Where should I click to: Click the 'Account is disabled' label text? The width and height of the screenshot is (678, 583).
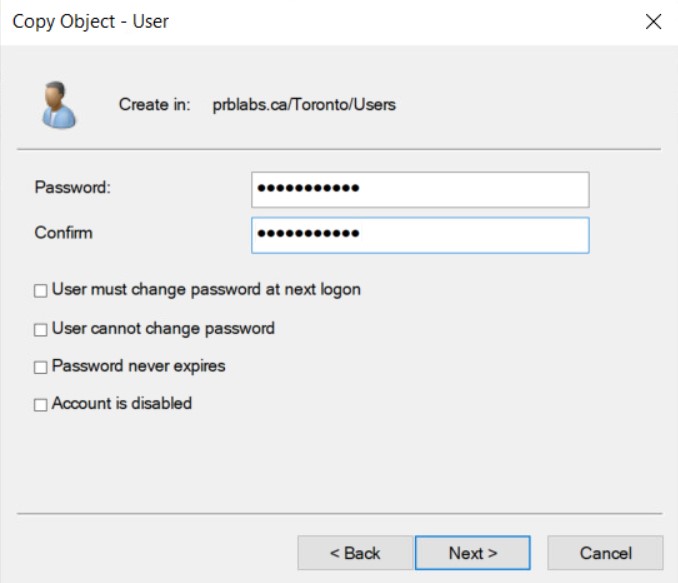coord(122,404)
